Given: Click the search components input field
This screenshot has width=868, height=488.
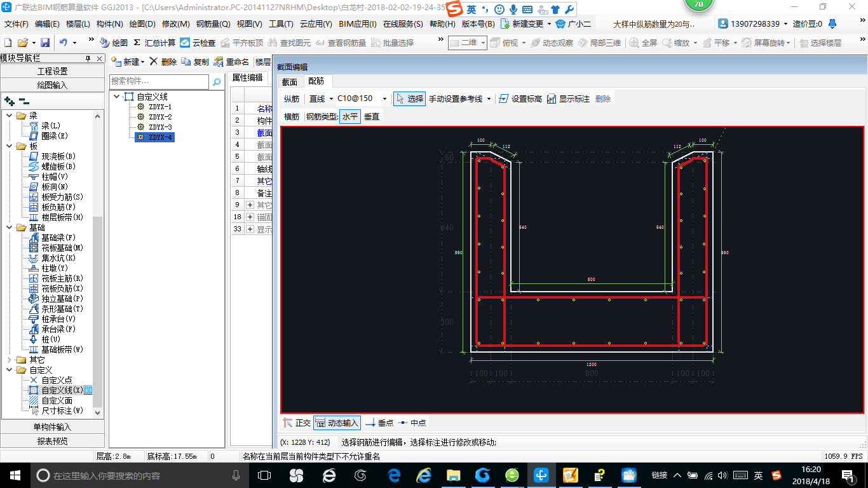Looking at the screenshot, I should [x=159, y=81].
